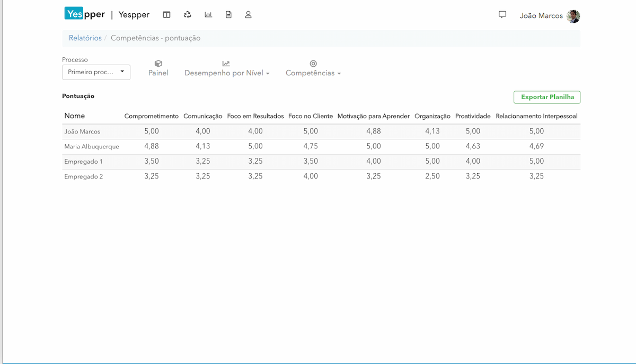Click João Marcos avatar photo

573,16
